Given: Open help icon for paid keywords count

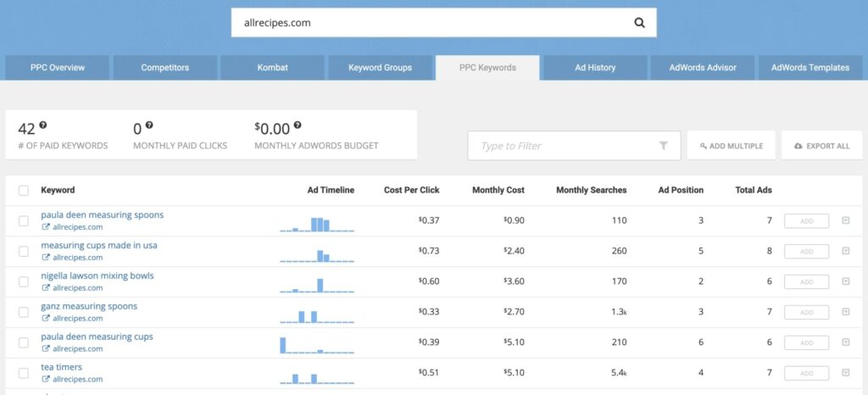Looking at the screenshot, I should 42,125.
